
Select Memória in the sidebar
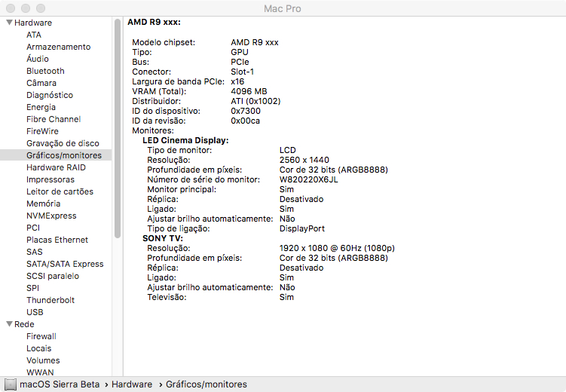coord(43,204)
